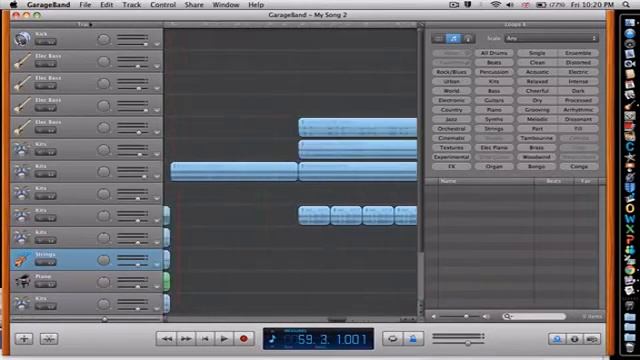Sort loop results by the Name column
Viewport: 640px width, 360px height.
pos(486,181)
